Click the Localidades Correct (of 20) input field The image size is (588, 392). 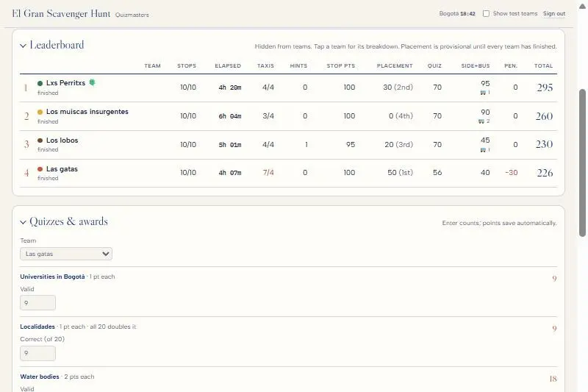38,353
